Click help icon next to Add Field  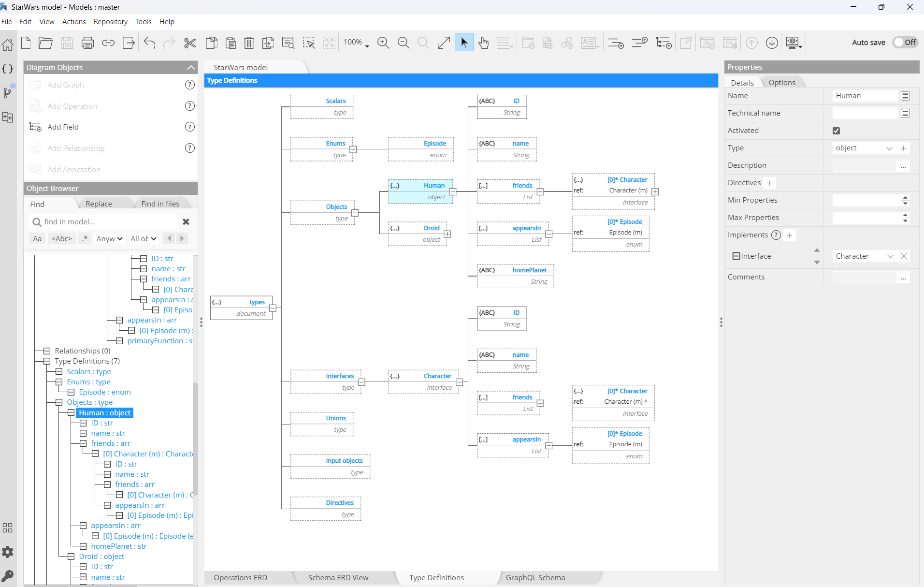tap(190, 127)
